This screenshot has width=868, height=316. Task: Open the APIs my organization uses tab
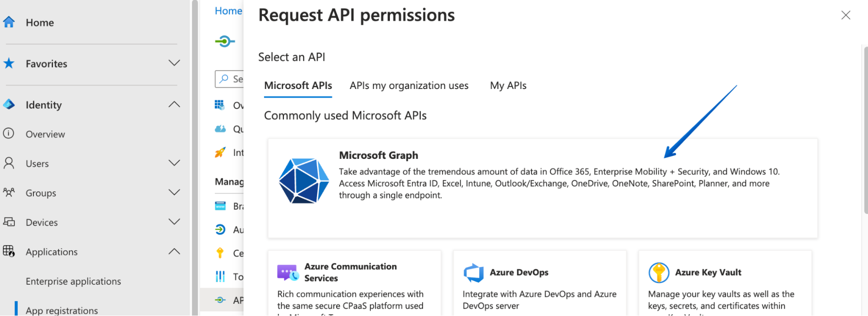pos(409,86)
